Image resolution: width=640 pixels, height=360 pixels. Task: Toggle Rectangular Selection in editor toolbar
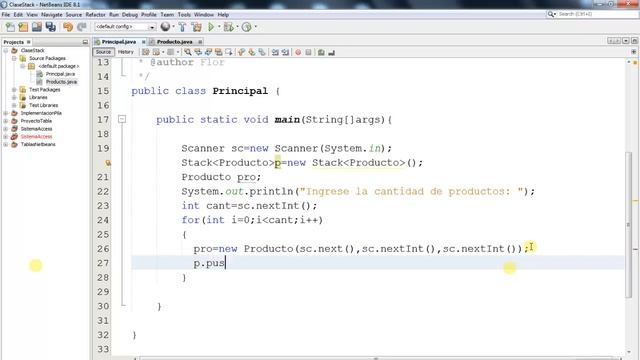pos(229,52)
